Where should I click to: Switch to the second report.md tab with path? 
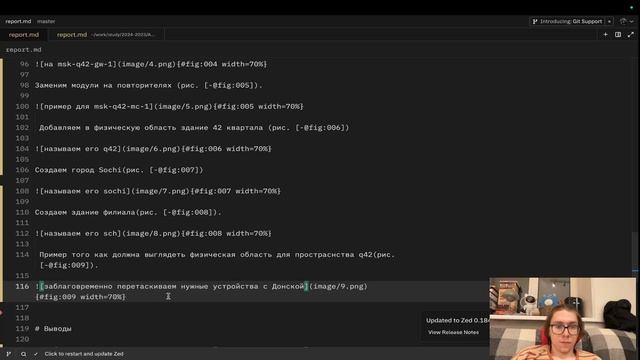tap(106, 35)
